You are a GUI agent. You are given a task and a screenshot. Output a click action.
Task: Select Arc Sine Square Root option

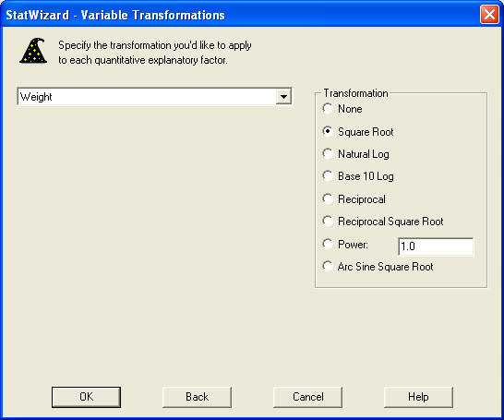(x=328, y=267)
